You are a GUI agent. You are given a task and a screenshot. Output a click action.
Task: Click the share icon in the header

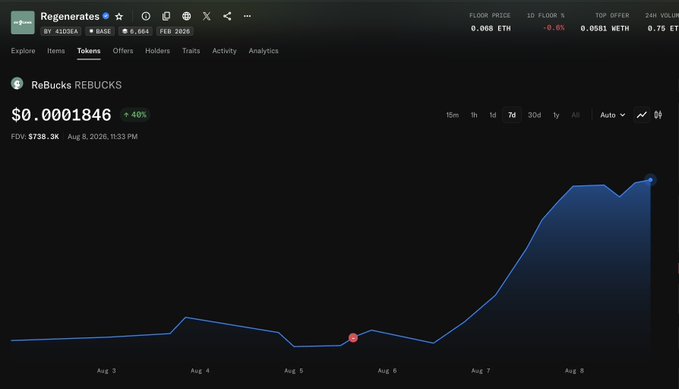(x=227, y=16)
